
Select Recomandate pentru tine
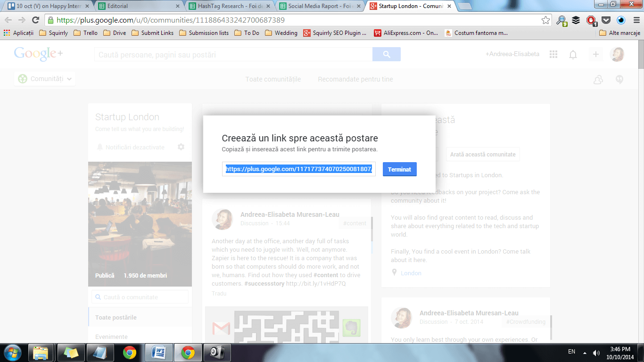[355, 79]
